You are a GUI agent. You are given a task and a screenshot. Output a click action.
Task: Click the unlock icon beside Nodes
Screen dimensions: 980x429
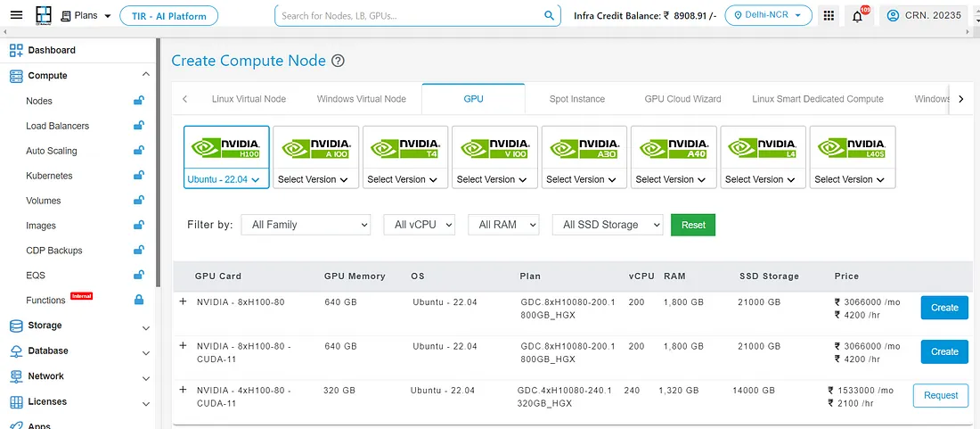point(139,100)
